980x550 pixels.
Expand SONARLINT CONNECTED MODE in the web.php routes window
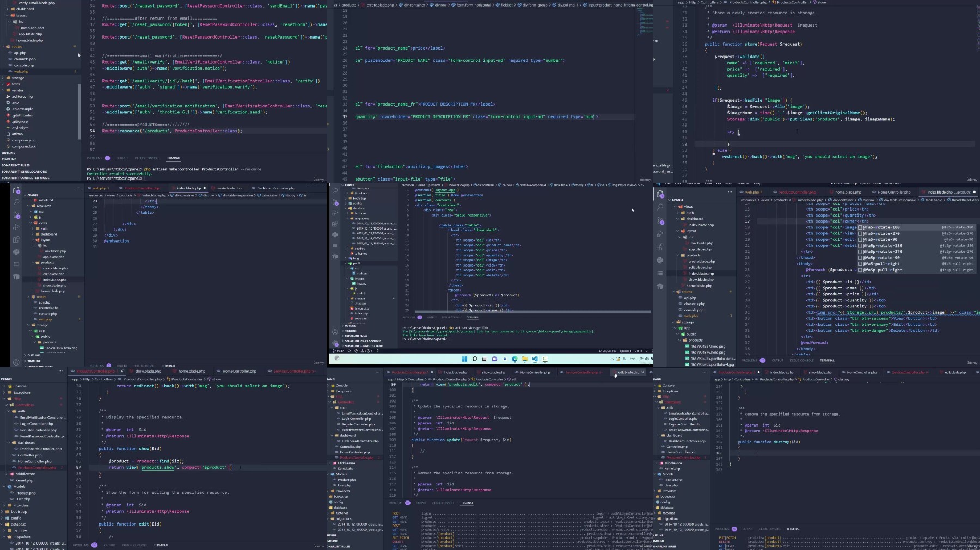[x=25, y=178]
